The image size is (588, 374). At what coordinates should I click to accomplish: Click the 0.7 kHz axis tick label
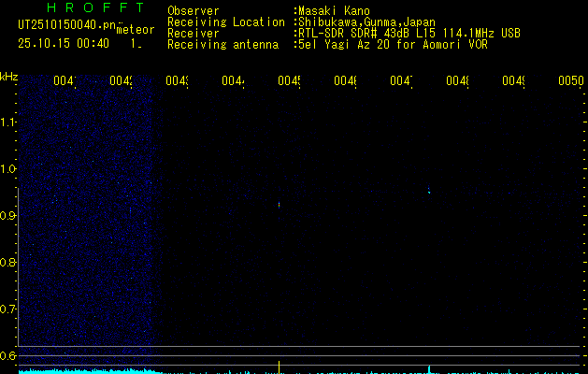pyautogui.click(x=7, y=309)
